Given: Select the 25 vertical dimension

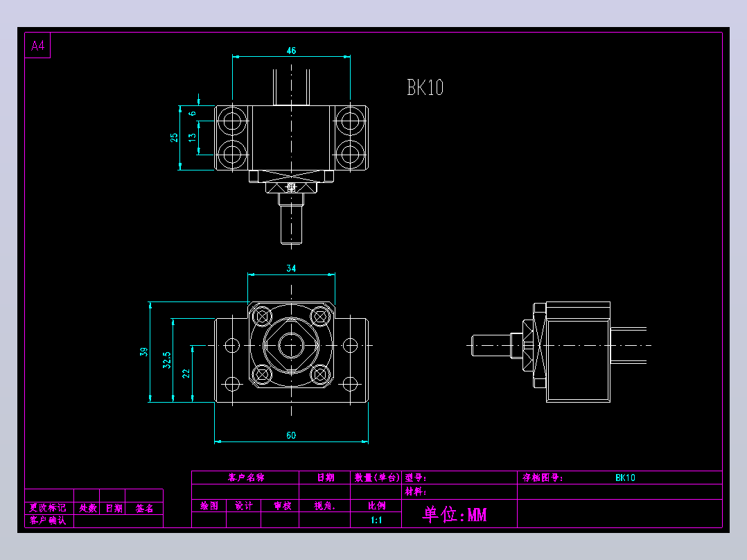Looking at the screenshot, I should 174,137.
